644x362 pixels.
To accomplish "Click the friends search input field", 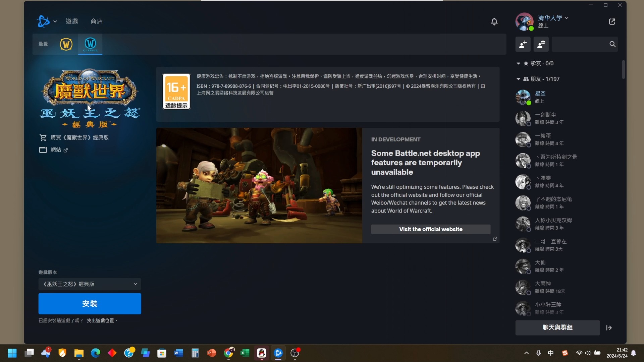I will (580, 44).
